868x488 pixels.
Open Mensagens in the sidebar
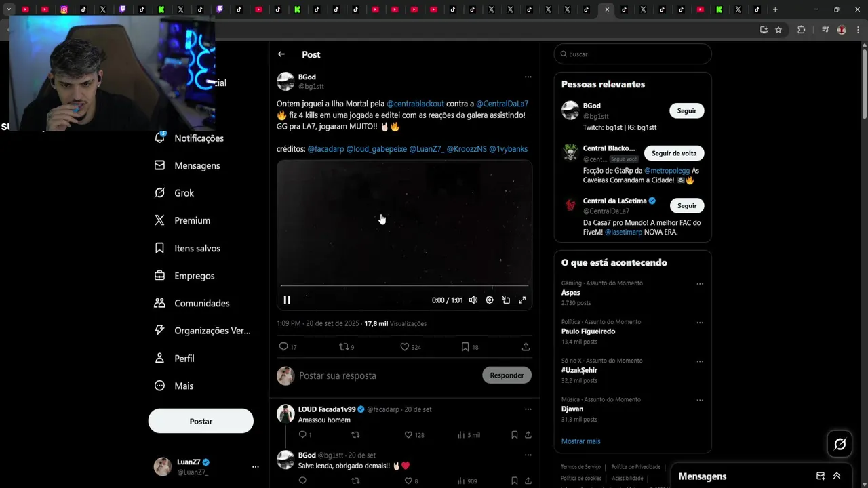coord(188,165)
